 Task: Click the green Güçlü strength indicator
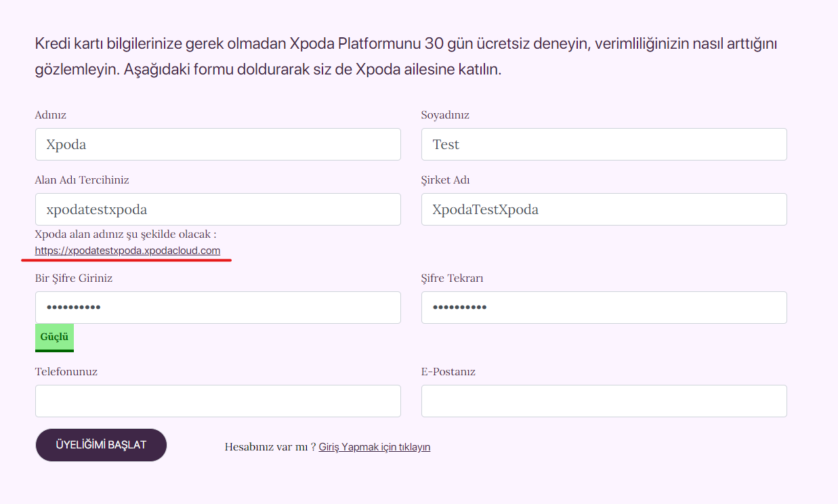point(54,337)
